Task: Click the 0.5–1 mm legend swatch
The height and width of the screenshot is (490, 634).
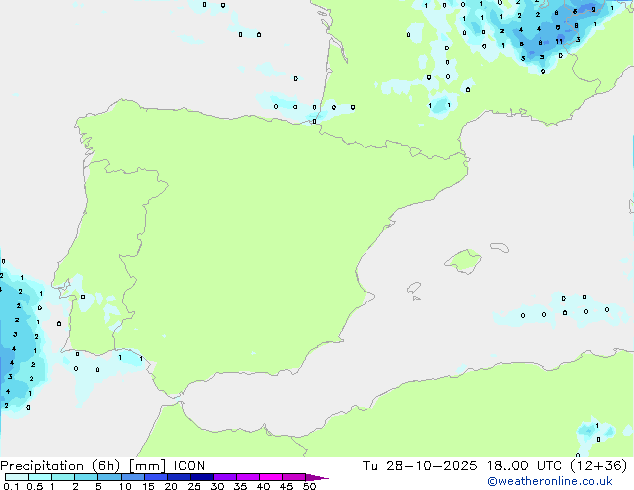Action: pyautogui.click(x=40, y=477)
